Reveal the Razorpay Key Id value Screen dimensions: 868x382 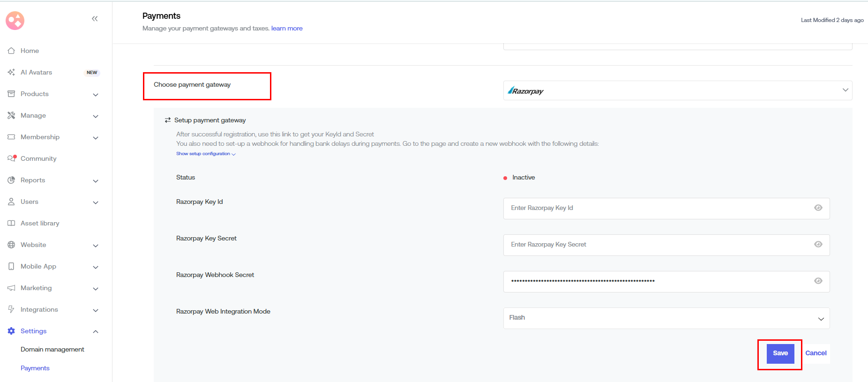point(818,208)
